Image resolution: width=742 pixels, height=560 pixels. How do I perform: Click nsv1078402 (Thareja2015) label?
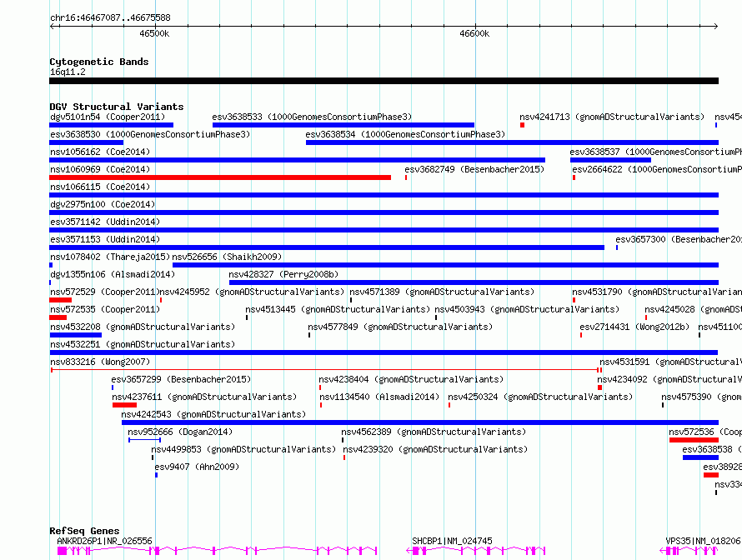click(x=110, y=257)
